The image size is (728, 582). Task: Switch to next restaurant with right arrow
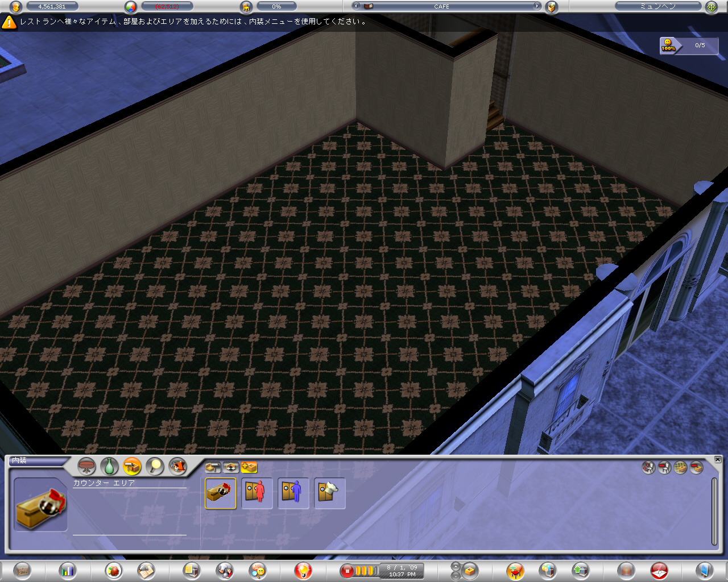536,6
